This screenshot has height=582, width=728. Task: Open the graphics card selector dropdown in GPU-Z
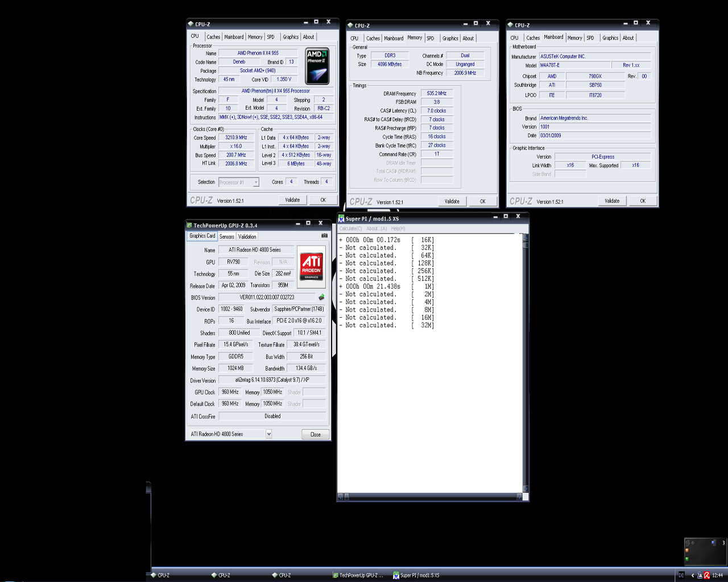pos(268,434)
